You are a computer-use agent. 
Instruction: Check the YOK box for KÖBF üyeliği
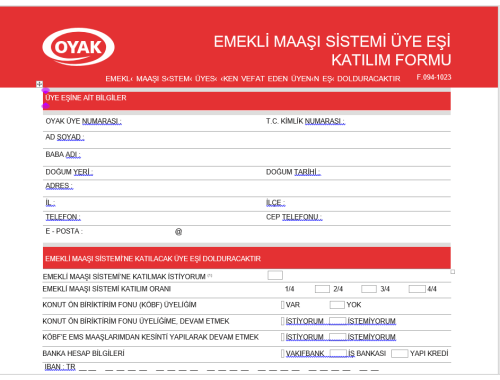pyautogui.click(x=337, y=305)
